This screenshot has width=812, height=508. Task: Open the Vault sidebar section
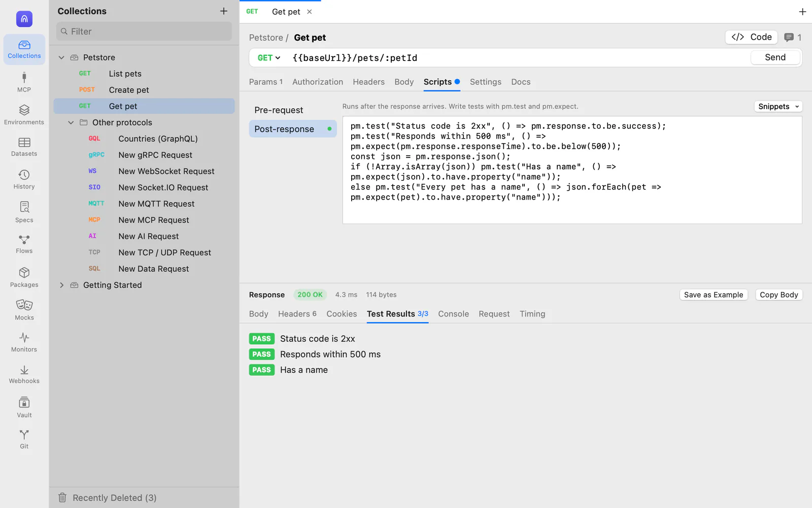click(x=24, y=407)
